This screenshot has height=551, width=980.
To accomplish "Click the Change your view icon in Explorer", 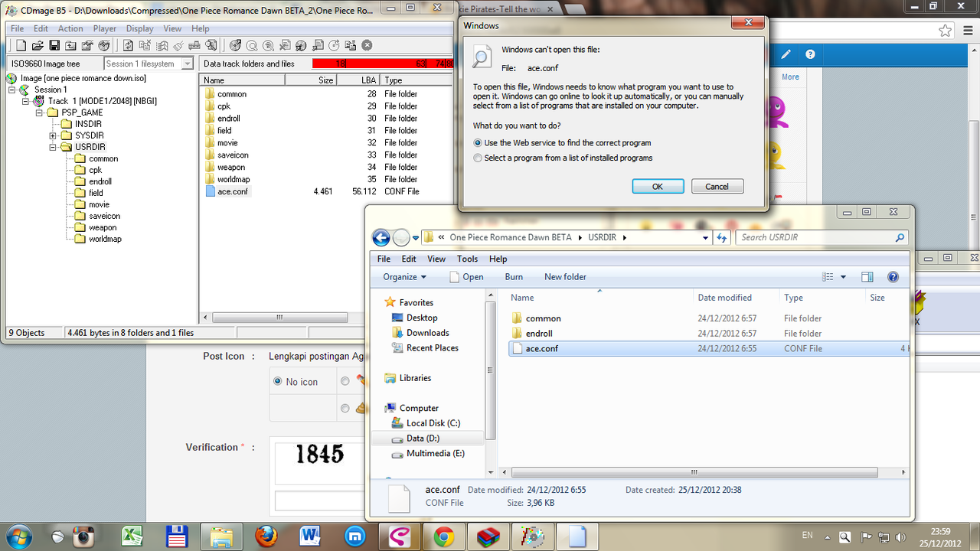I will click(827, 277).
